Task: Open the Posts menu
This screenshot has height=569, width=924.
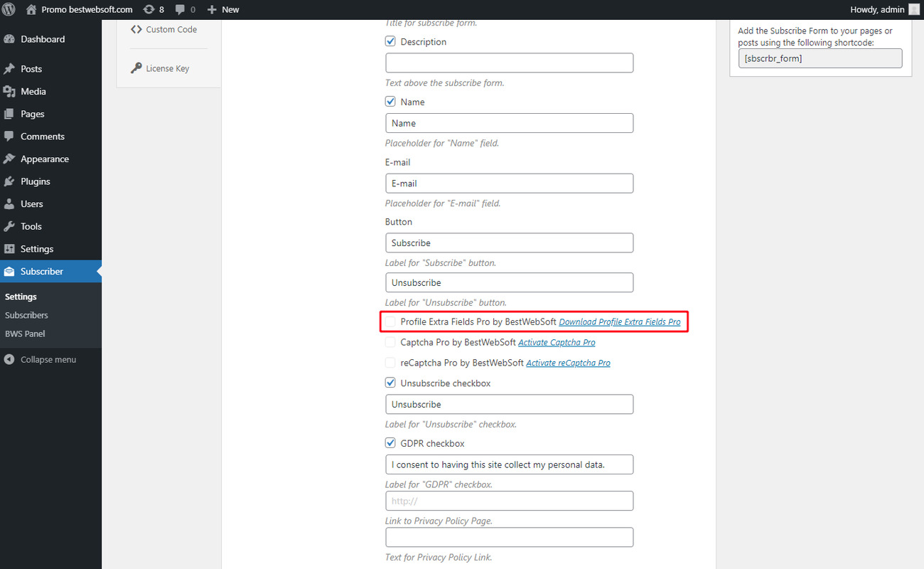Action: tap(50, 69)
